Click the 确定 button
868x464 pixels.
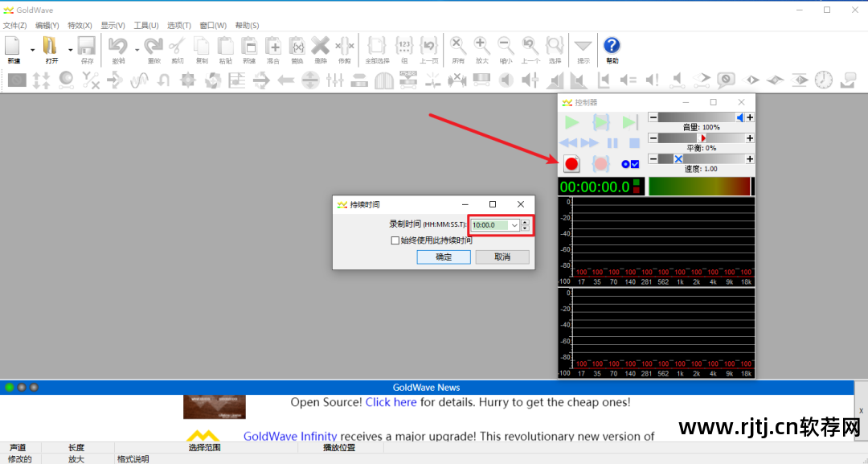pos(443,257)
